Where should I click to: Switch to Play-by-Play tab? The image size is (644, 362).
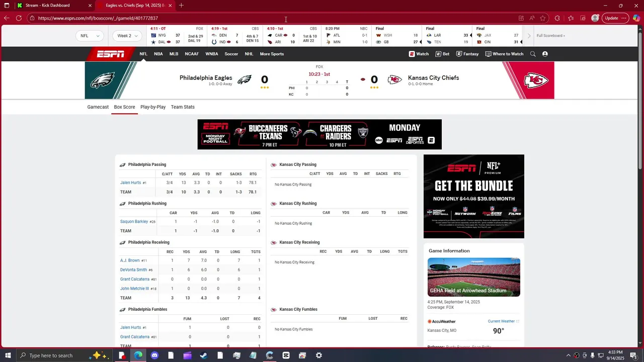coord(153,107)
